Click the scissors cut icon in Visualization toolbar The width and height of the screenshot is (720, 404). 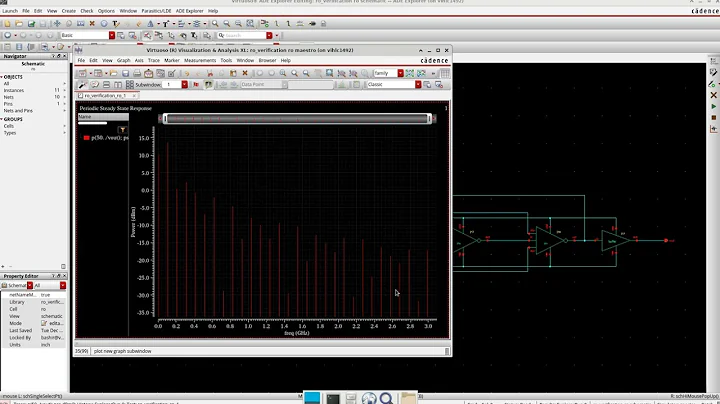(210, 73)
